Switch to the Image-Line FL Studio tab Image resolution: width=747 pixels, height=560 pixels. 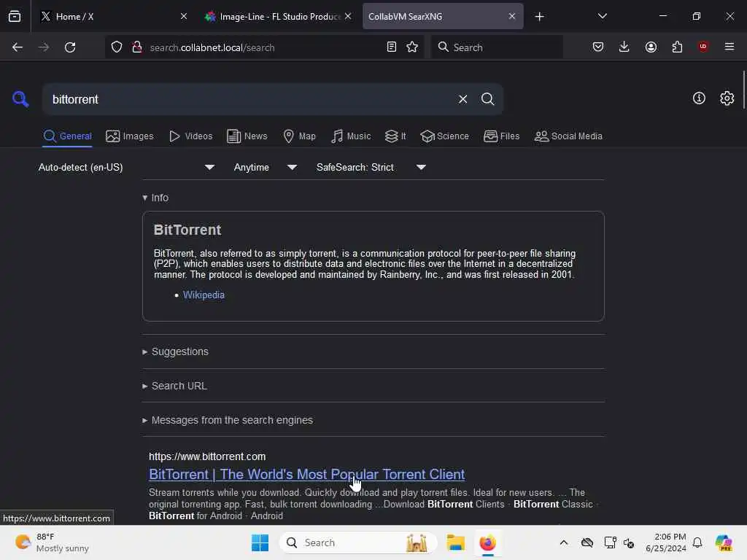tap(278, 16)
